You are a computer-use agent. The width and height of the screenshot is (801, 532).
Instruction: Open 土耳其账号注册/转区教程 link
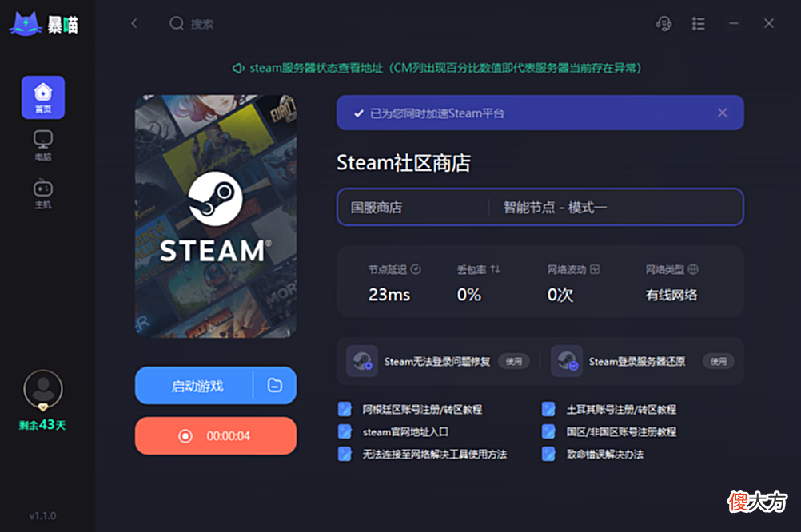[x=621, y=410]
